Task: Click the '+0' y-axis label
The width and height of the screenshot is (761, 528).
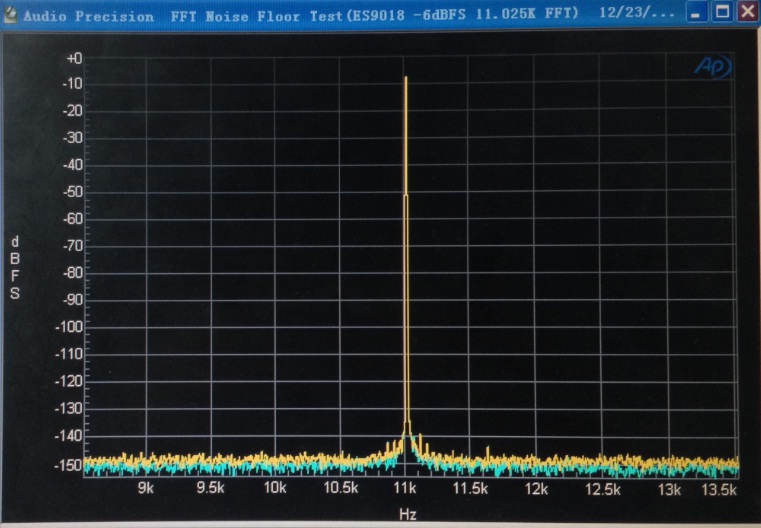Action: pos(74,59)
